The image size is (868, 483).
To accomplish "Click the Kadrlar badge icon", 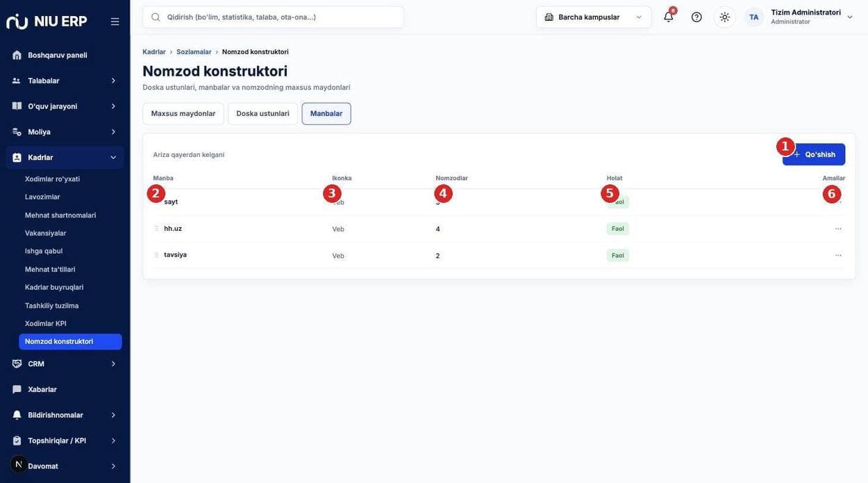I will point(17,158).
